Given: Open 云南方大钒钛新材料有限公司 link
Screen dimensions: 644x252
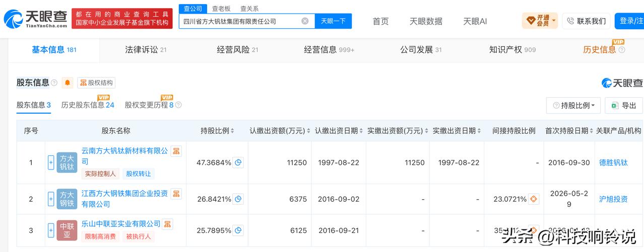Looking at the screenshot, I should 124,156.
